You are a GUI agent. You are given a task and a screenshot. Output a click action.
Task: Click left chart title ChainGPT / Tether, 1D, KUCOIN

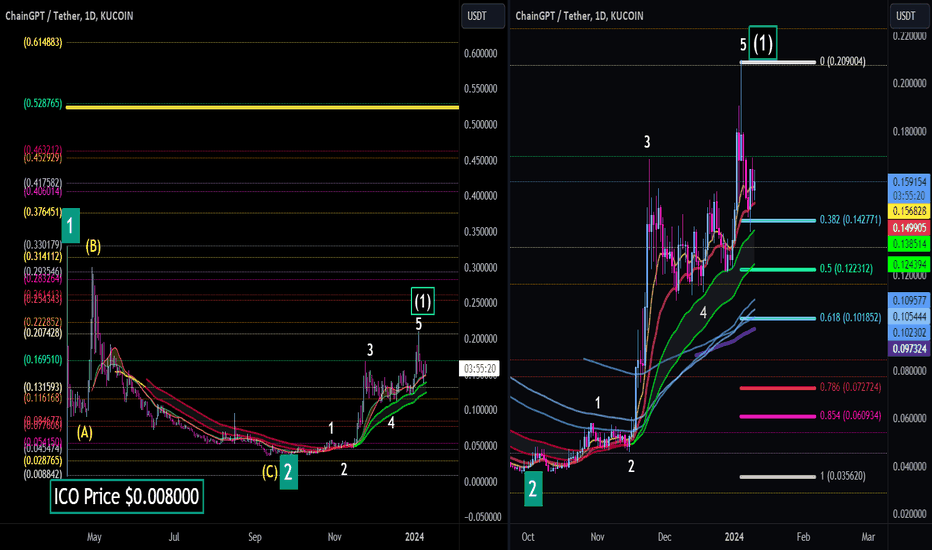69,16
